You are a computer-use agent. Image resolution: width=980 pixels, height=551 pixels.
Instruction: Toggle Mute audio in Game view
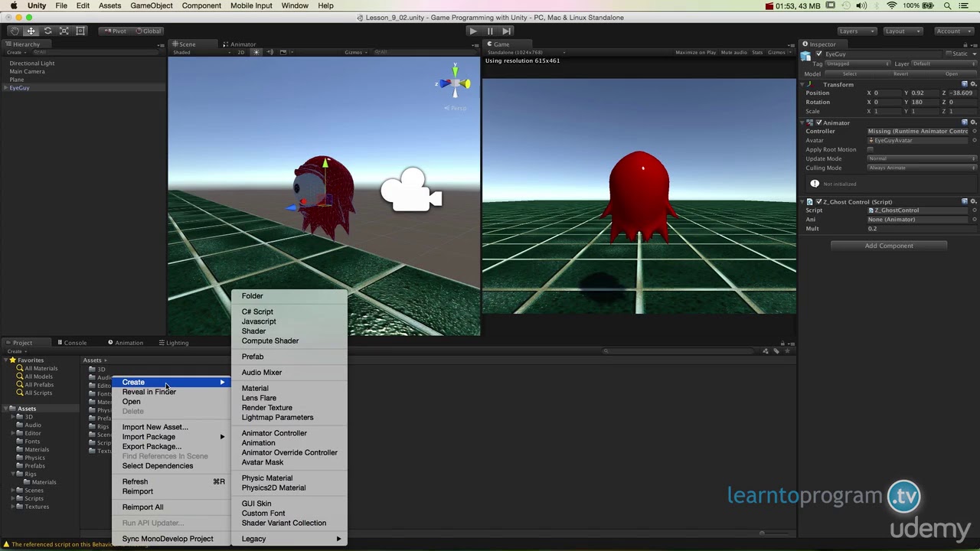click(733, 52)
